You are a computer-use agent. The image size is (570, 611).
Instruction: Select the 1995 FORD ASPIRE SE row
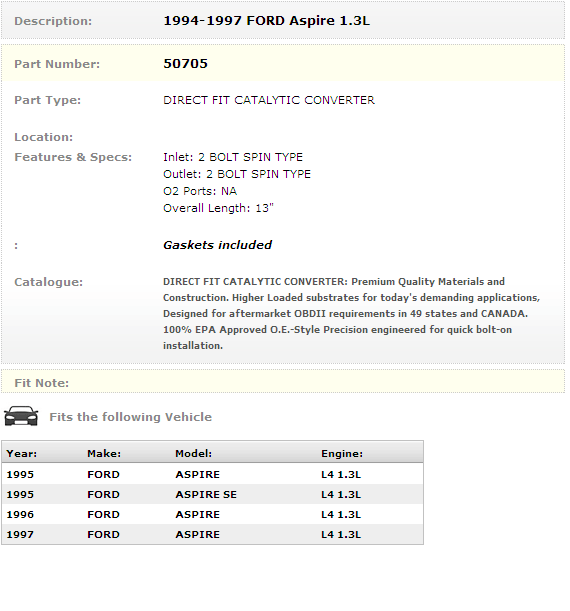[212, 494]
